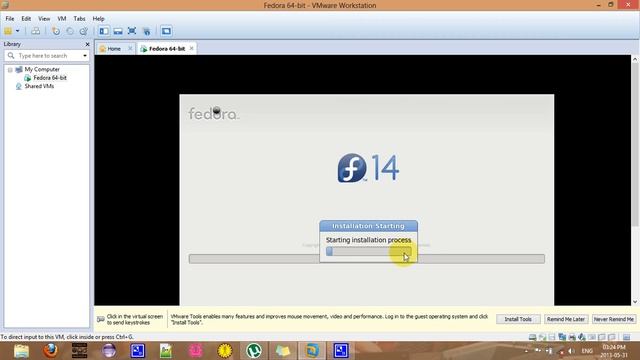Toggle the console view icon in toolbar

tap(166, 31)
